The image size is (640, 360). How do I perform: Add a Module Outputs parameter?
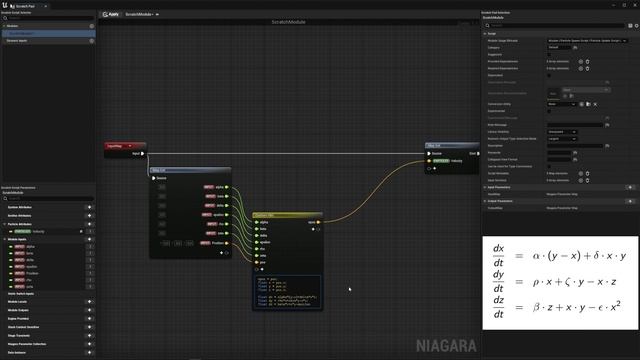pos(89,310)
